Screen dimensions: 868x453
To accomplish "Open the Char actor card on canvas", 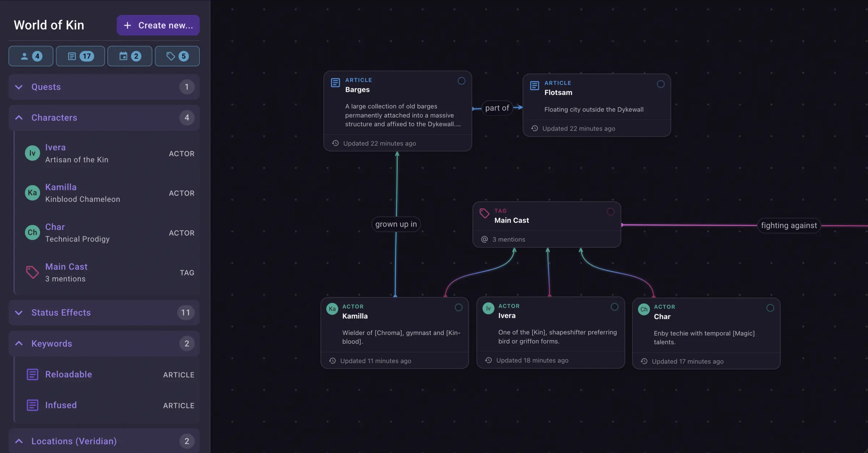I will pos(706,333).
